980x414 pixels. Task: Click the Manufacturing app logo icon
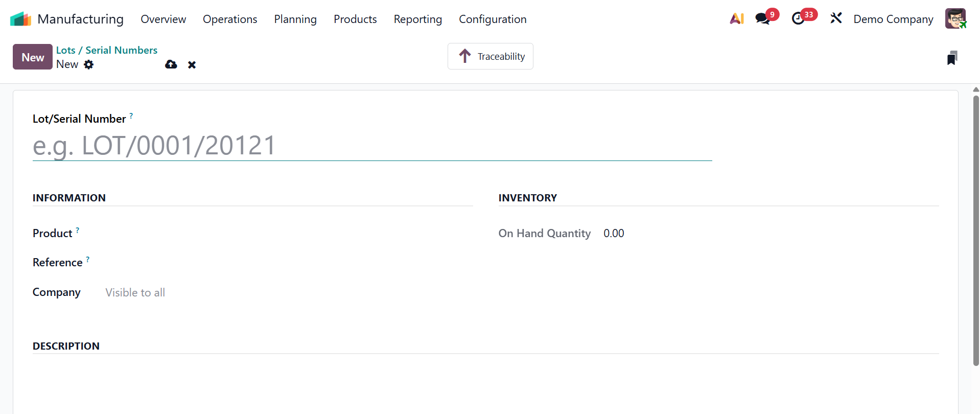click(x=20, y=19)
